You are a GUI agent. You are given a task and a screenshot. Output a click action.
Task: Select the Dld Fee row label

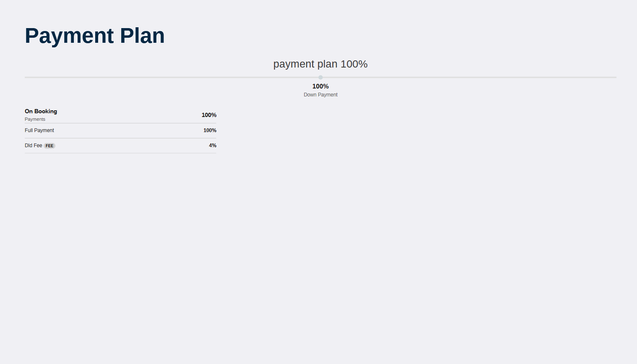tap(34, 146)
